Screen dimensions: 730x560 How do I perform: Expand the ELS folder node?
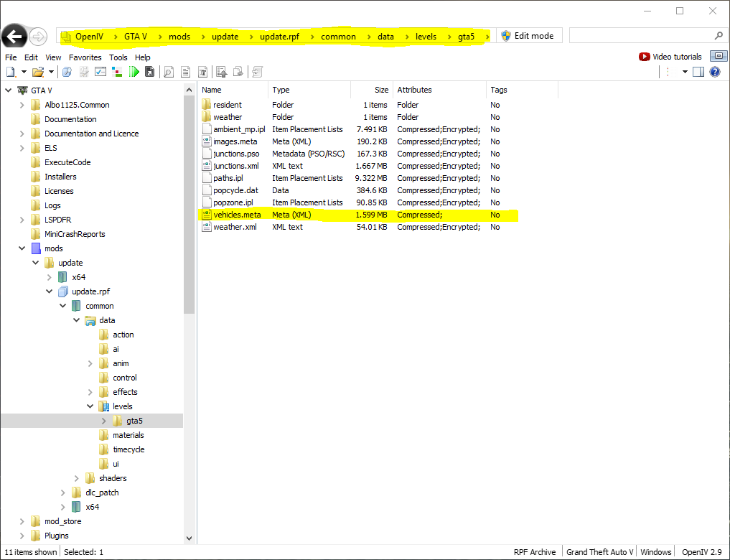pos(22,148)
